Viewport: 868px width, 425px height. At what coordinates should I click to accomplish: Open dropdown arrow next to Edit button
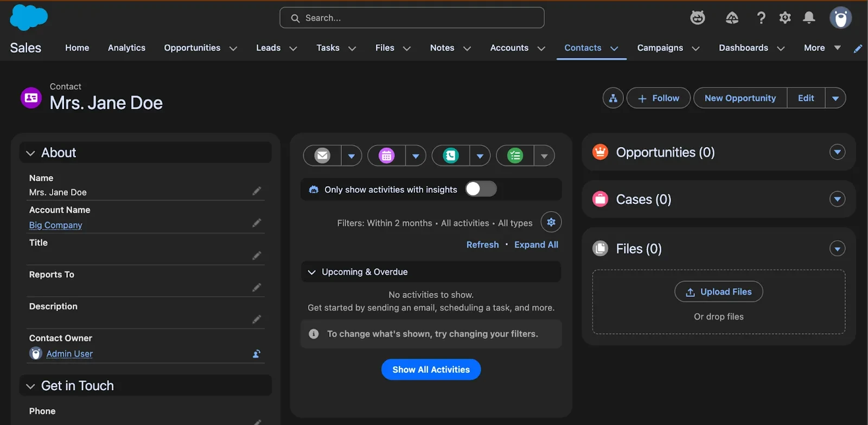[x=835, y=98]
